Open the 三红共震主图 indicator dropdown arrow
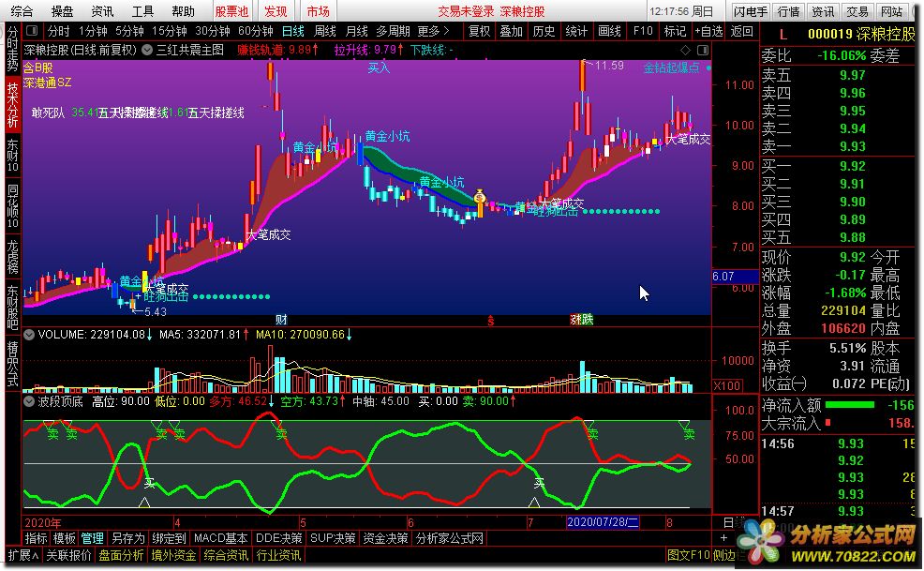Screen dimensions: 924x571 (x=147, y=50)
